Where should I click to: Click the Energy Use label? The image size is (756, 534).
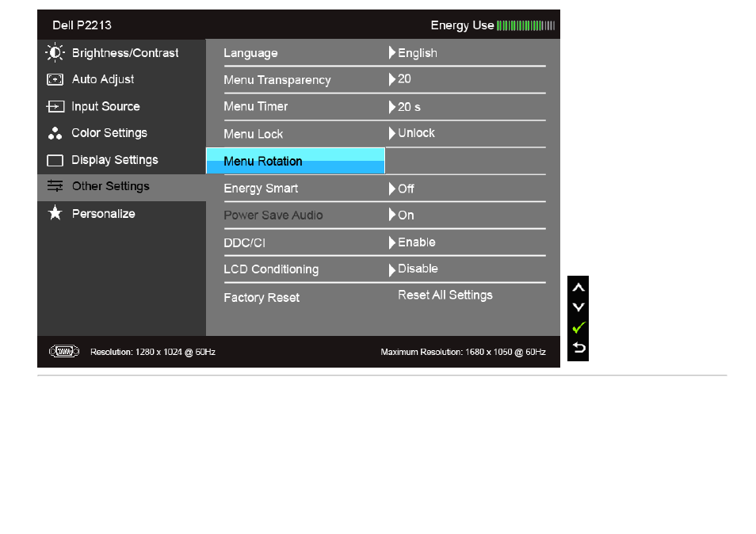point(462,25)
